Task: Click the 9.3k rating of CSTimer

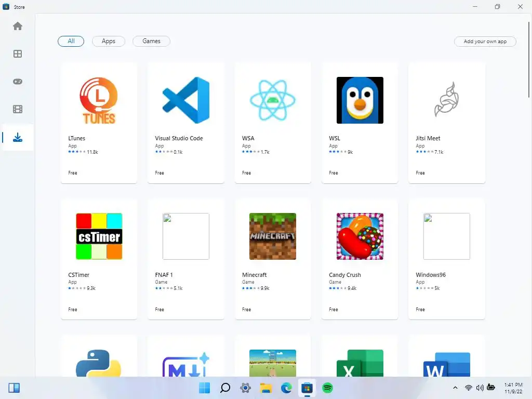Action: click(91, 288)
